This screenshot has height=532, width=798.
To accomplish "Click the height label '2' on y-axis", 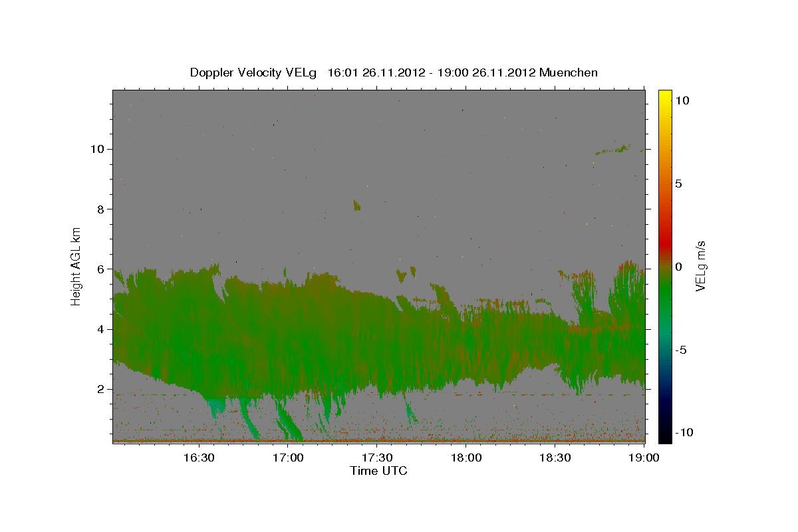I will point(99,389).
